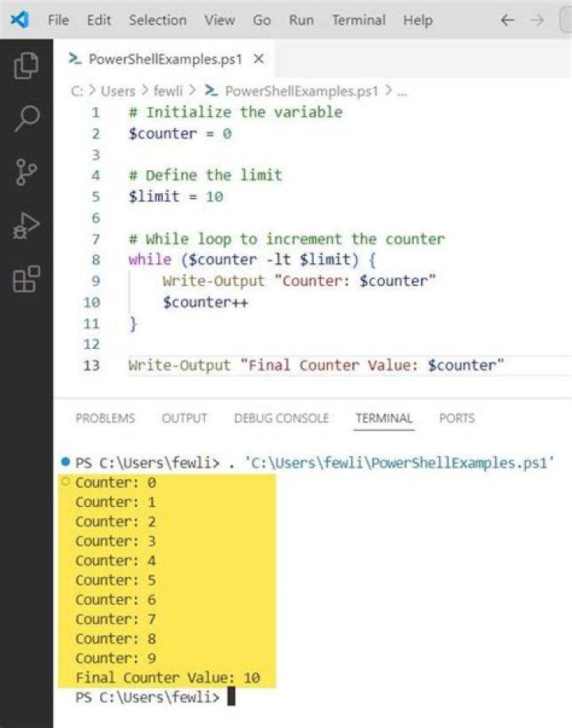
Task: Open the Terminal menu
Action: [x=358, y=20]
